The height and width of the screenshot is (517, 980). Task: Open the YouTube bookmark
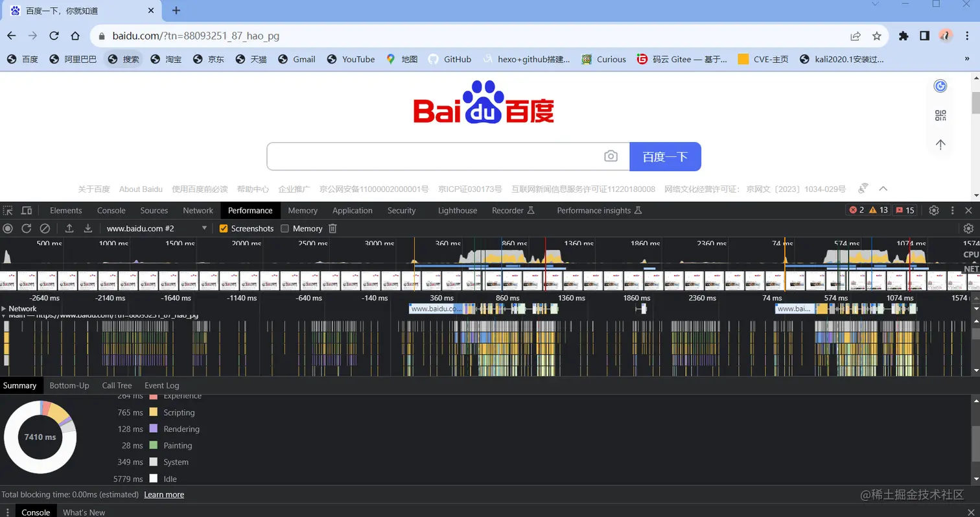click(x=351, y=59)
